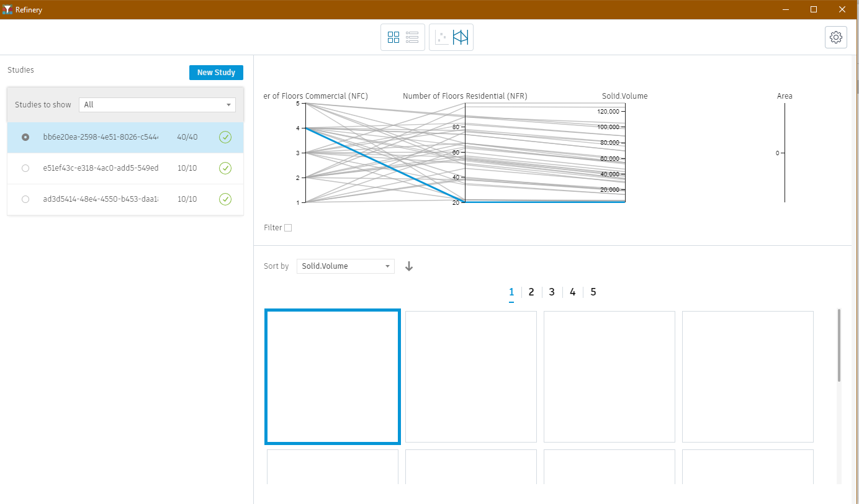Show the parallel coordinates chart
Viewport: 859px width, 504px height.
[x=461, y=37]
